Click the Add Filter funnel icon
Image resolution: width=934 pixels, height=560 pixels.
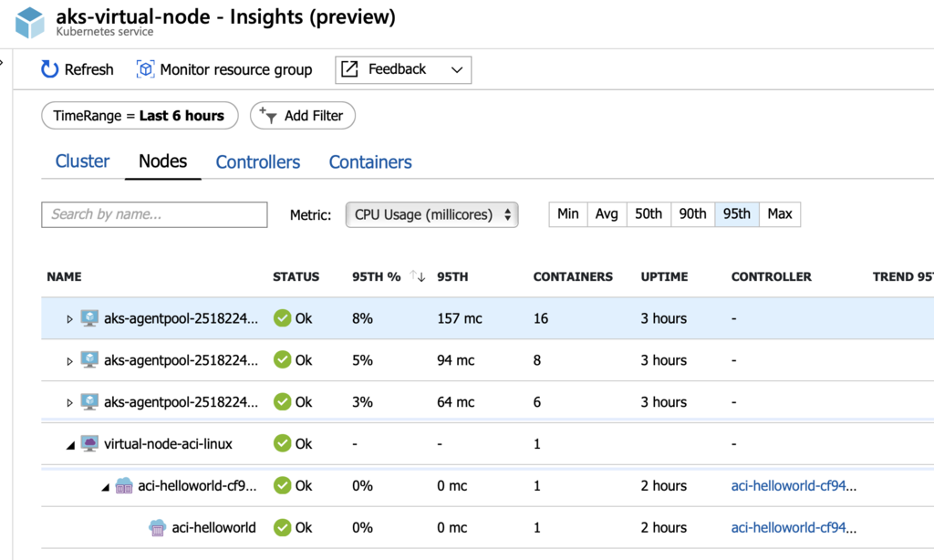(268, 115)
